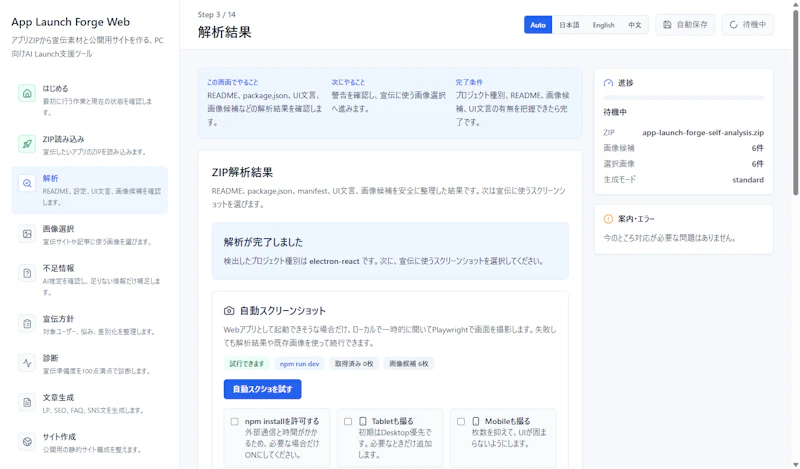Check the Tabletも撮る checkbox
This screenshot has height=469, width=800.
tap(348, 422)
